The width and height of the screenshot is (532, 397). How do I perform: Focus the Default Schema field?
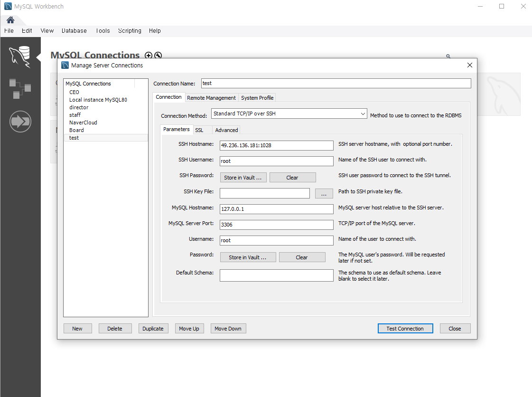(x=277, y=275)
